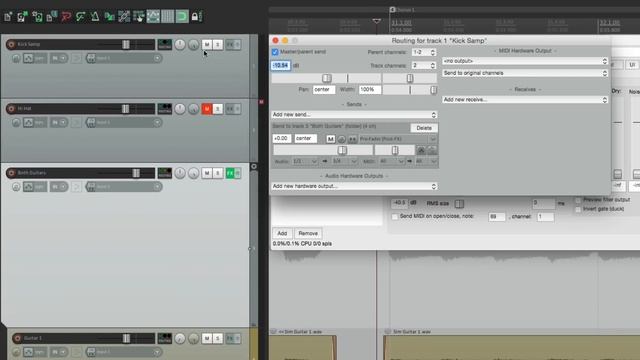Toggle ripple editing toolbar icon
Viewport: 640px width, 360px height.
138,17
